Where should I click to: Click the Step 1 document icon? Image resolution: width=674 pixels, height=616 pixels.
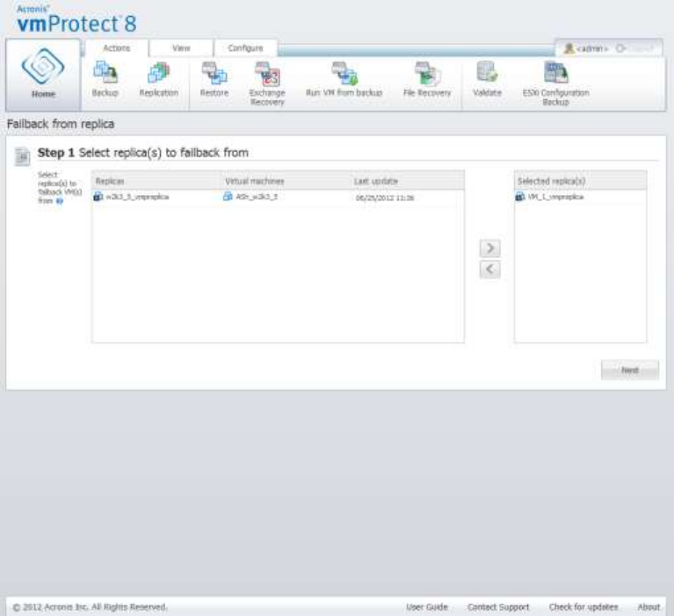[x=22, y=156]
